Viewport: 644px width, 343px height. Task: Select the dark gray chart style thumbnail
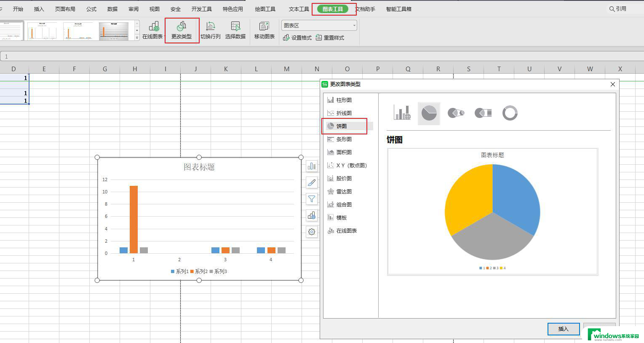[x=114, y=31]
